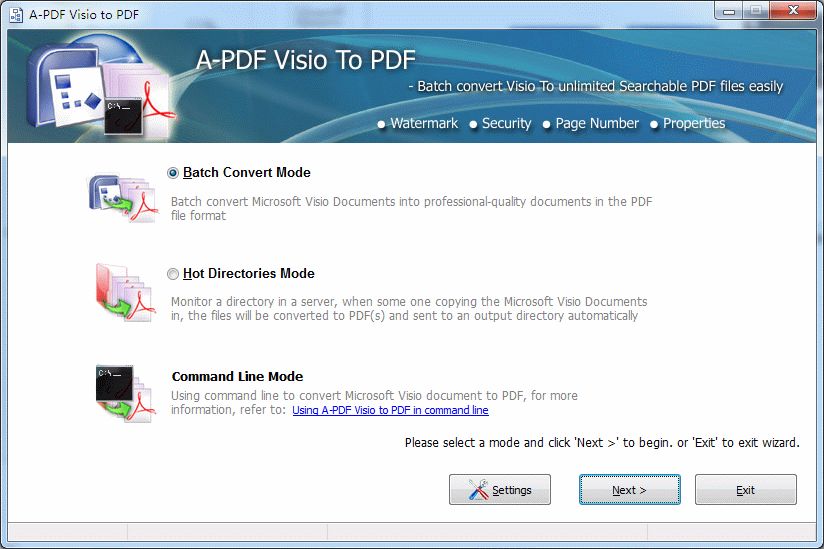Click the Batch Convert Mode folder icon
The image size is (824, 549).
tap(123, 198)
